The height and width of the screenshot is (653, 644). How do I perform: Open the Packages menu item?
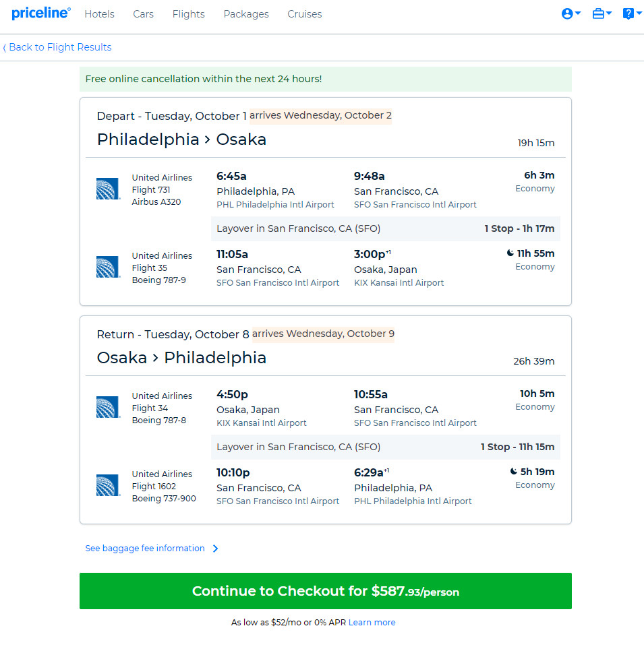coord(246,14)
